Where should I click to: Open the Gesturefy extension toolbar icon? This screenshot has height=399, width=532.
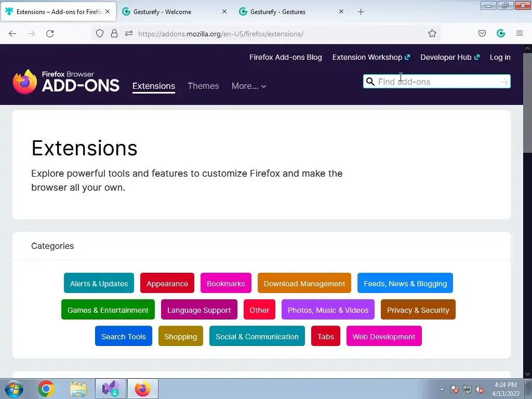pyautogui.click(x=501, y=33)
